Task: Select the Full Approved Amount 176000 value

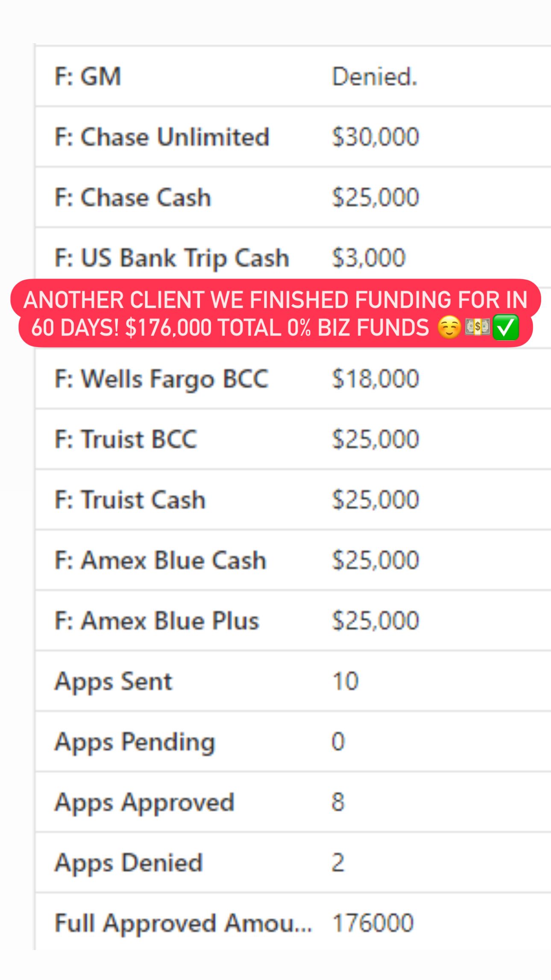Action: click(373, 923)
